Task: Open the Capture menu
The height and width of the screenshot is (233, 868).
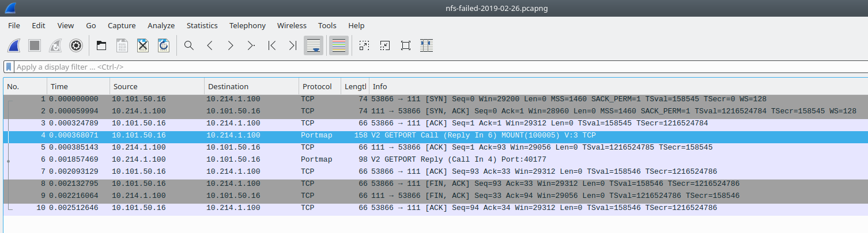Action: point(122,25)
